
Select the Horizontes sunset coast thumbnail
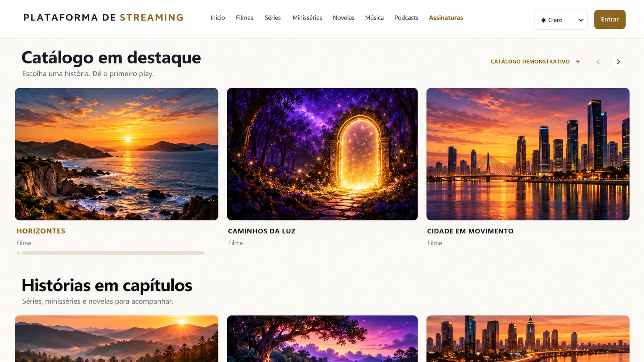coord(117,154)
